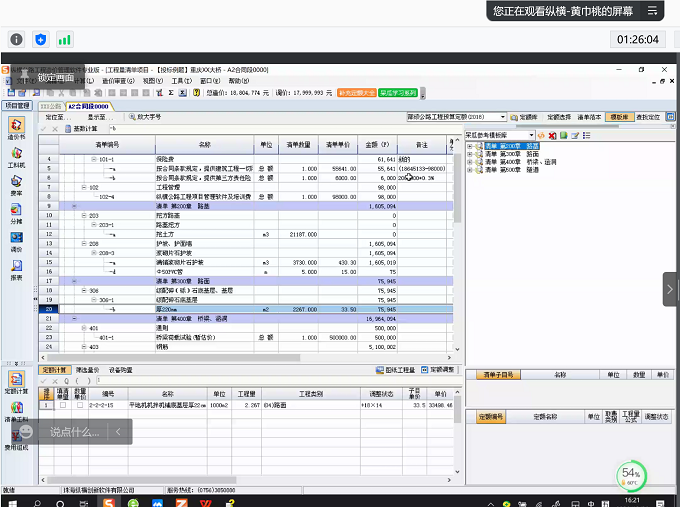Screen dimensions: 680x507
Task: Open the 窗口 menu
Action: coord(210,81)
